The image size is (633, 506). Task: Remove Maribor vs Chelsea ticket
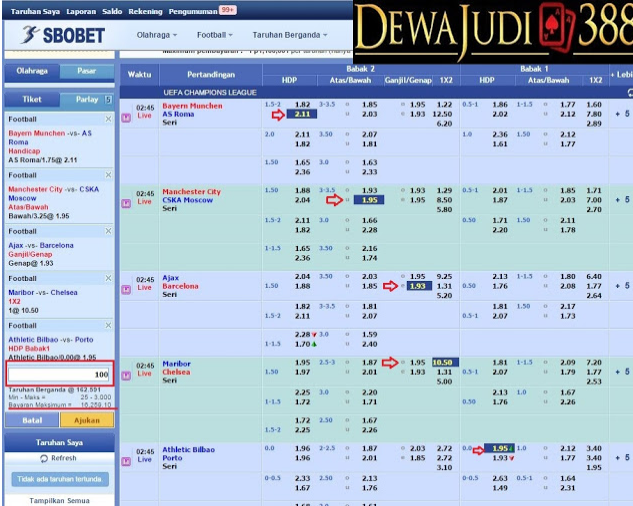pyautogui.click(x=108, y=278)
